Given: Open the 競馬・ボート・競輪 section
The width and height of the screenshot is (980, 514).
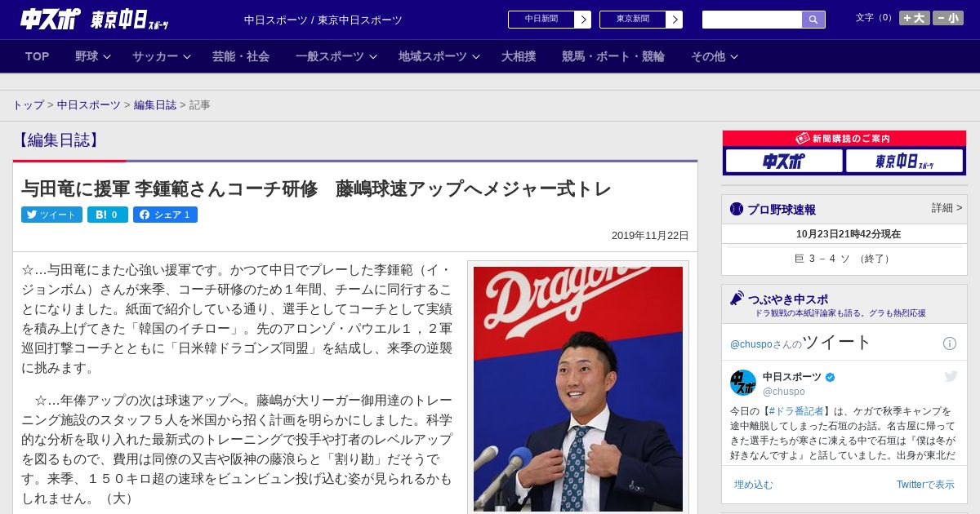Looking at the screenshot, I should [x=613, y=56].
